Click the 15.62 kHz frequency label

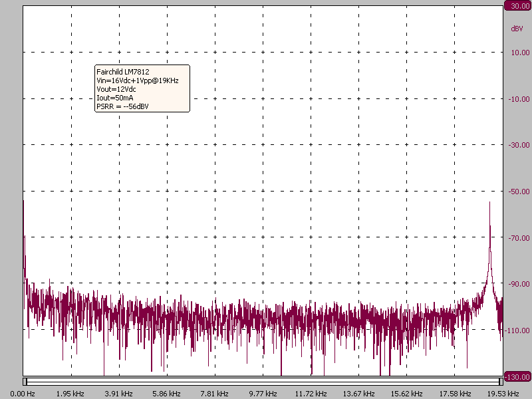406,394
